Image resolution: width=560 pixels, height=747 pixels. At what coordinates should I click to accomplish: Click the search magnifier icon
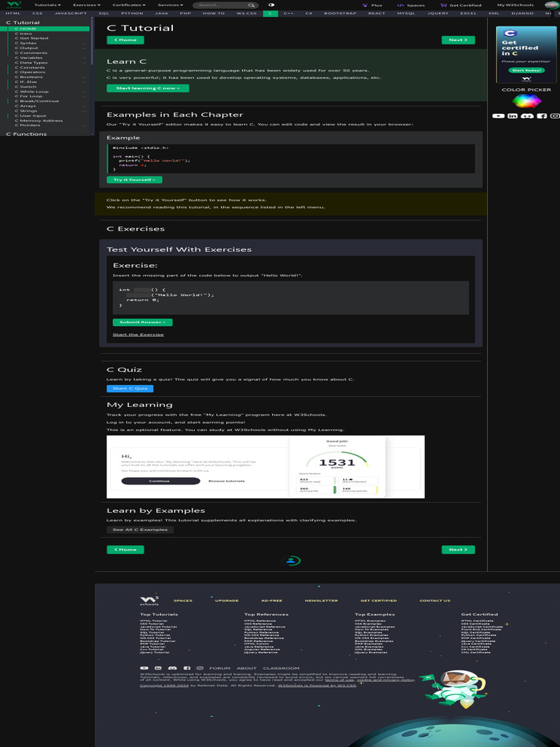251,5
